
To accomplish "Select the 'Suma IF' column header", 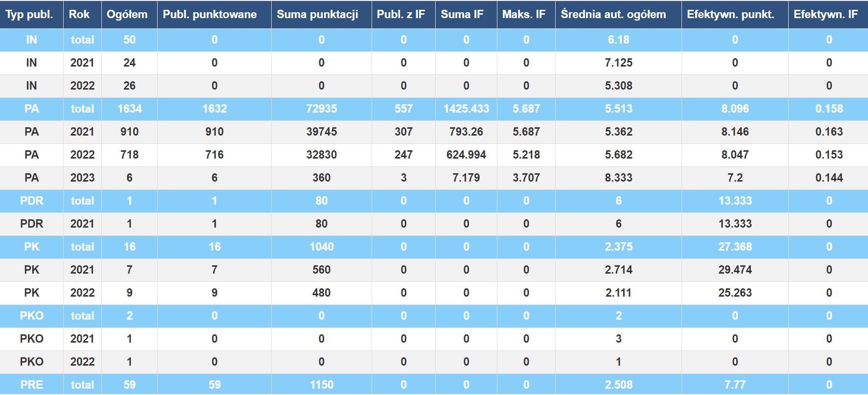I will [462, 14].
